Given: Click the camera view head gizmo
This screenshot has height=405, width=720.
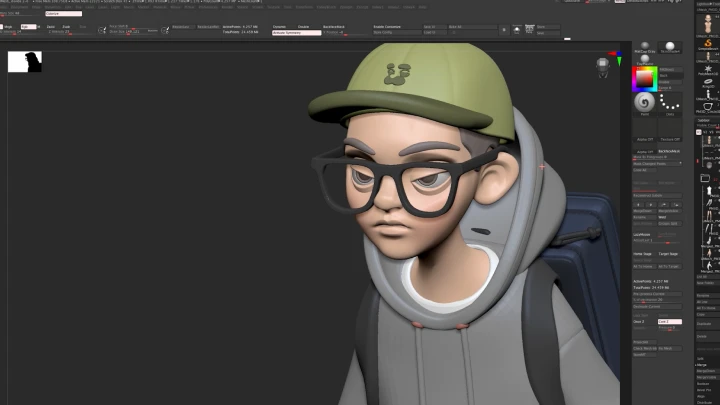Looking at the screenshot, I should point(603,67).
